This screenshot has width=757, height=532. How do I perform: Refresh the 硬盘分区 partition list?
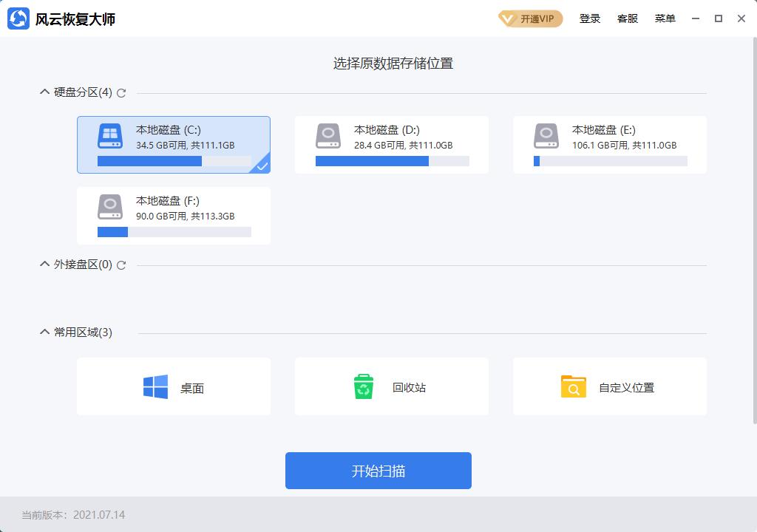coord(120,92)
